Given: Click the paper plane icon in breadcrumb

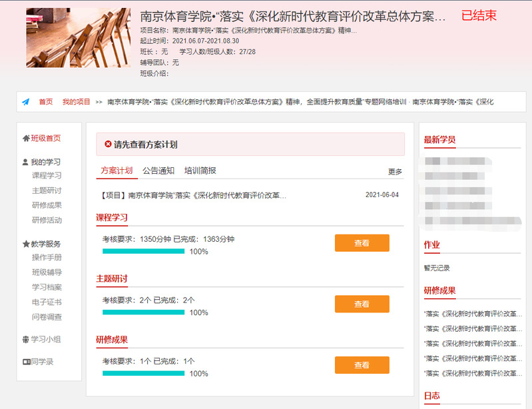Looking at the screenshot, I should coord(25,102).
